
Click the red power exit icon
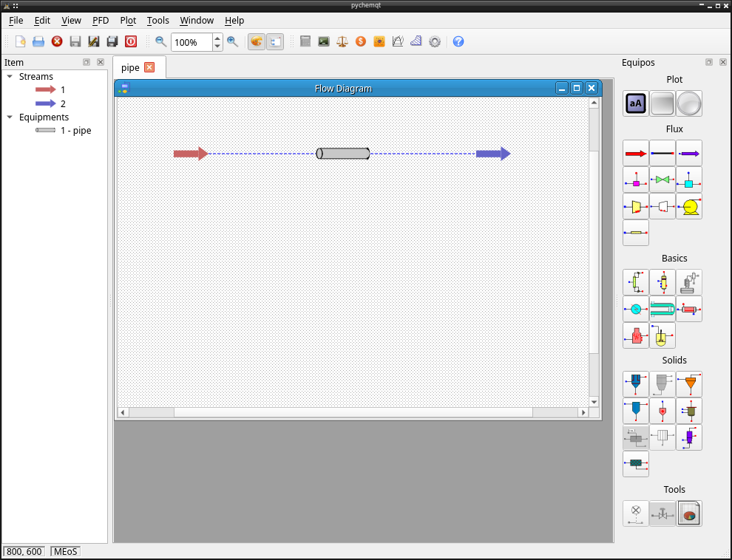point(131,41)
